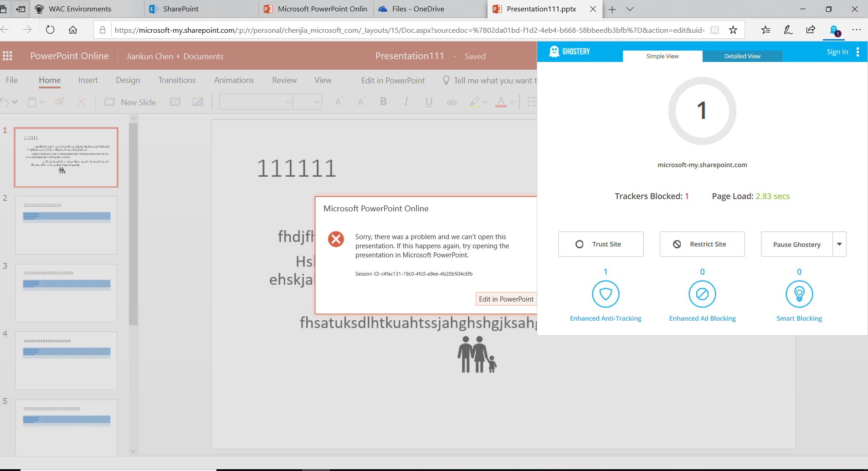Select slide 3 thumbnail
Image resolution: width=868 pixels, height=471 pixels.
click(66, 292)
